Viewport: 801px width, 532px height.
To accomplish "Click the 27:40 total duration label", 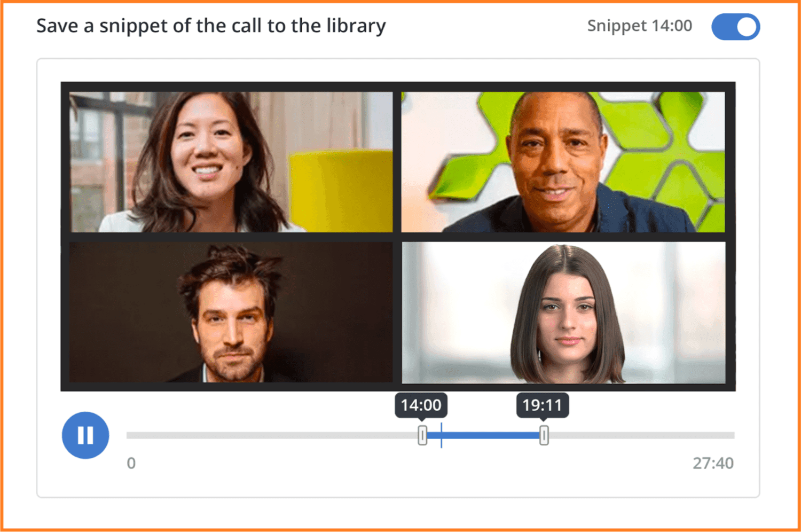I will [x=713, y=463].
